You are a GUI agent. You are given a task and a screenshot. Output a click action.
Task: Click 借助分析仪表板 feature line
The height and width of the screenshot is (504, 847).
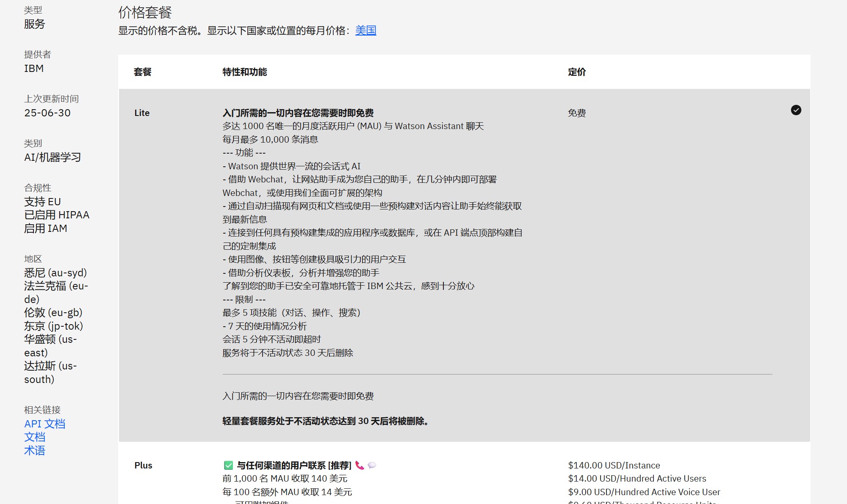301,273
